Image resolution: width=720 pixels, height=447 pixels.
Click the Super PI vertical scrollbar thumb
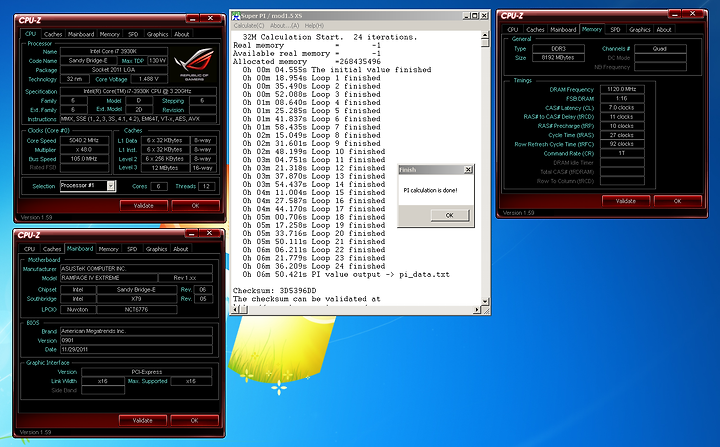[485, 43]
